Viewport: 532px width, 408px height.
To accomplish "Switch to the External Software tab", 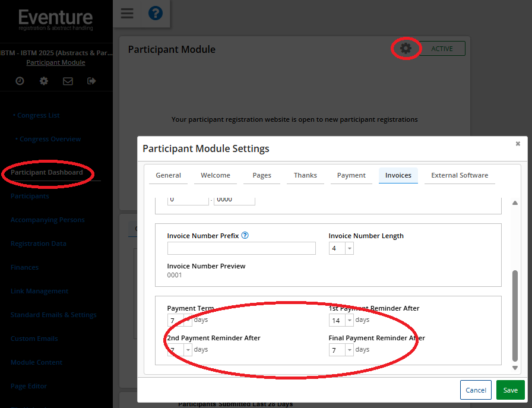I will tap(460, 175).
